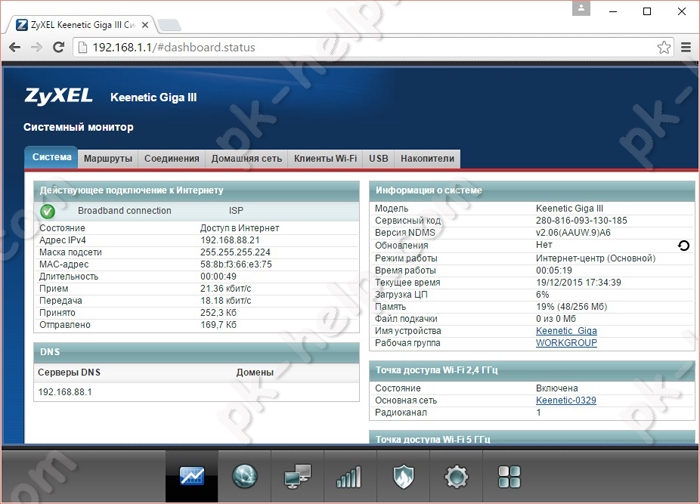Open the WORKGROUP link
The width and height of the screenshot is (700, 504).
[x=566, y=343]
